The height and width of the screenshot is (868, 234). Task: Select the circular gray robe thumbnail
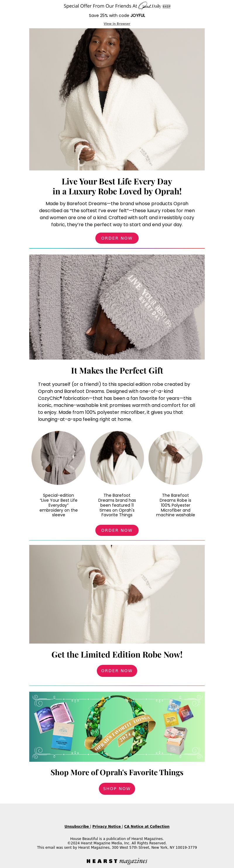tap(58, 458)
